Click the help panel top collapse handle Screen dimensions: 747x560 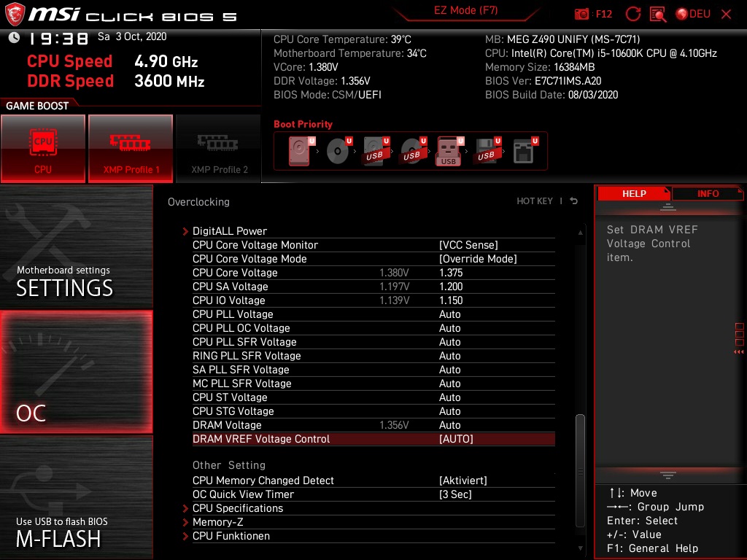coord(667,207)
